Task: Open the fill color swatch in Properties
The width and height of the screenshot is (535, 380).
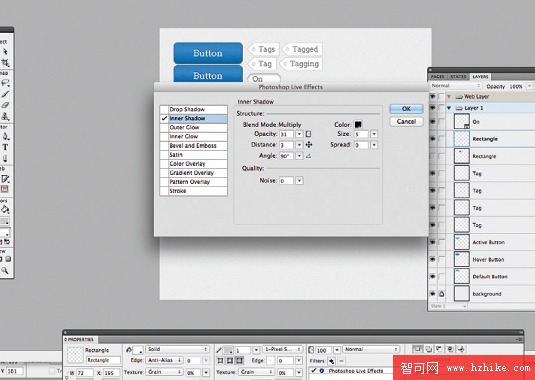Action: (138, 350)
